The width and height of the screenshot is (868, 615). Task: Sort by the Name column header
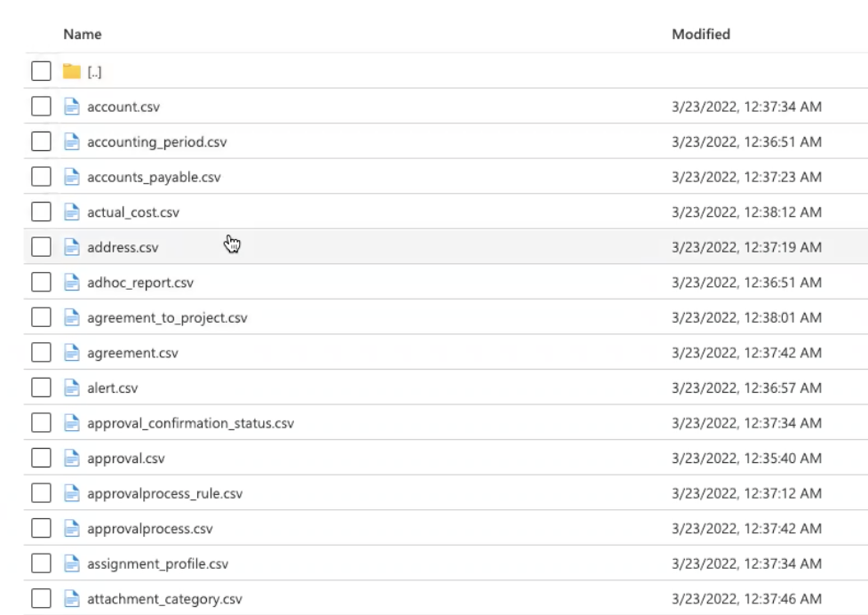point(82,35)
